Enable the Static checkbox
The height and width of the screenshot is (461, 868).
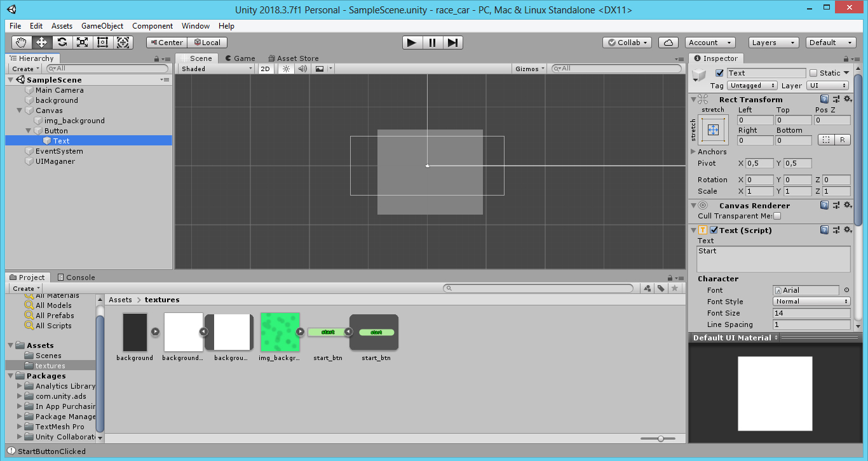[813, 73]
